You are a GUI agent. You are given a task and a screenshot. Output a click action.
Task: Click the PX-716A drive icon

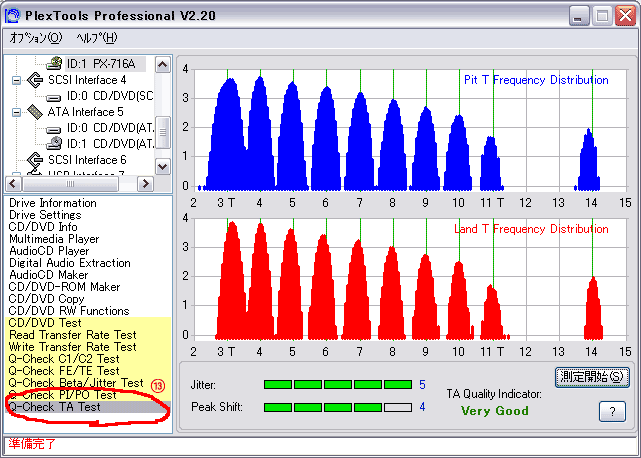[54, 63]
